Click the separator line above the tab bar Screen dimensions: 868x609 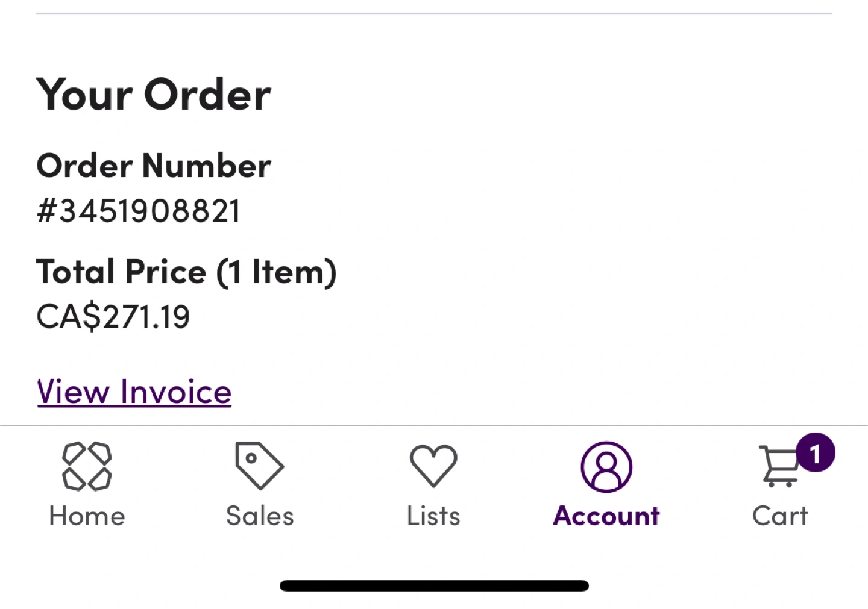click(x=434, y=425)
